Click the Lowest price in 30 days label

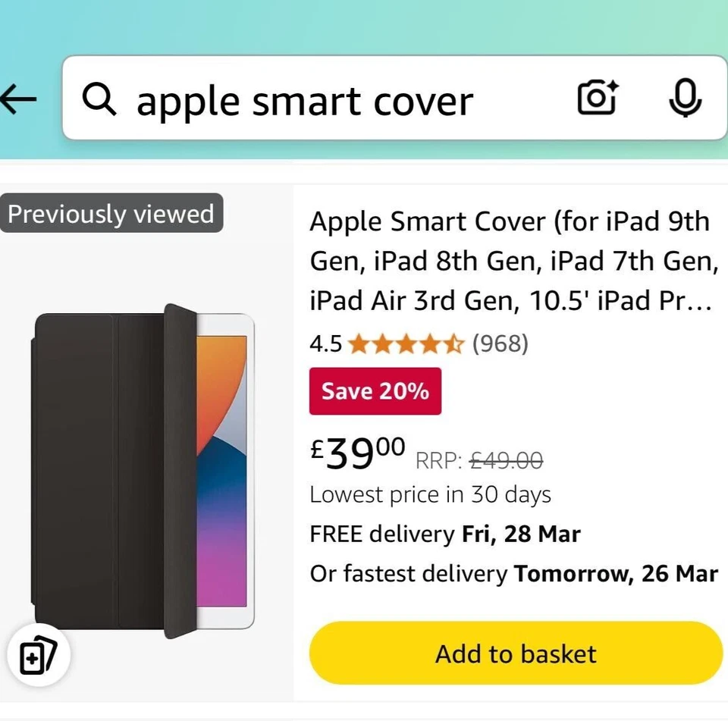(x=430, y=494)
